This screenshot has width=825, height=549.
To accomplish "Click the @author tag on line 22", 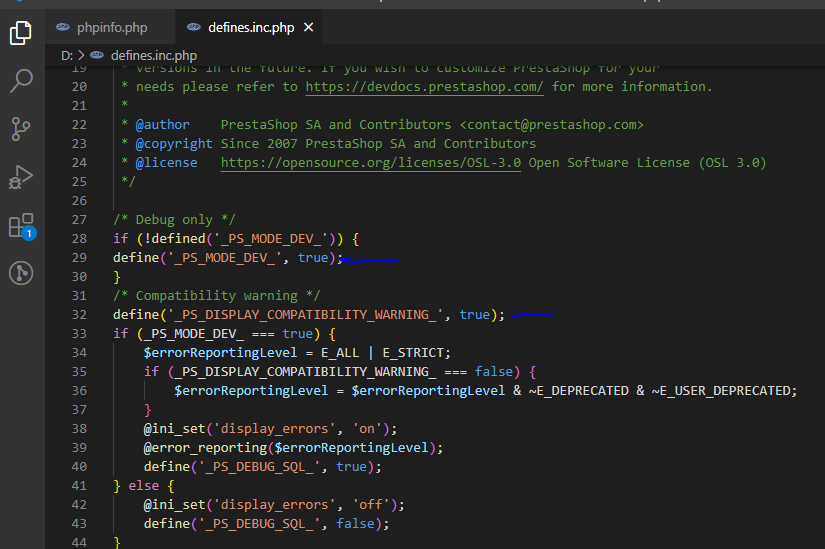I will (162, 125).
